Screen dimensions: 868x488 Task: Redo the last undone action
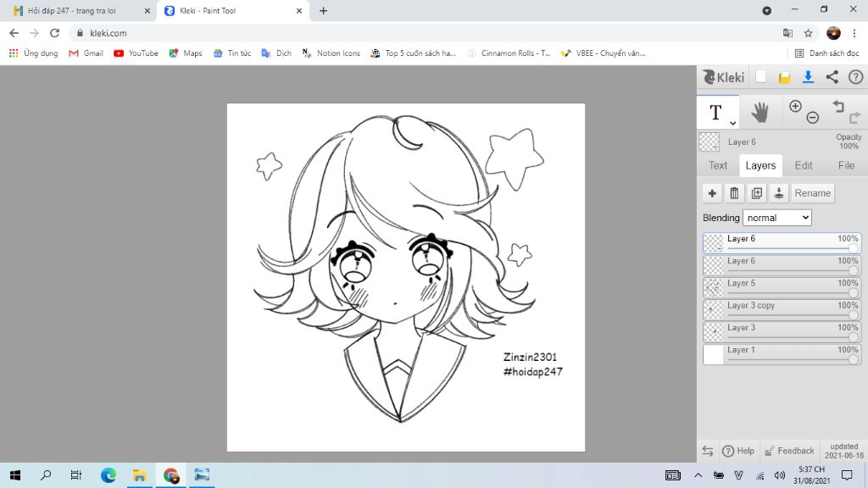[854, 117]
